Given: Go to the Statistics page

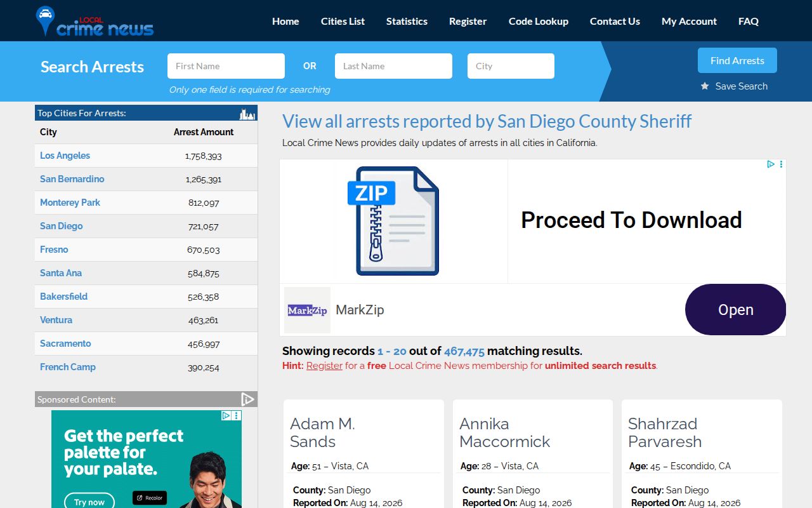Looking at the screenshot, I should 407,21.
